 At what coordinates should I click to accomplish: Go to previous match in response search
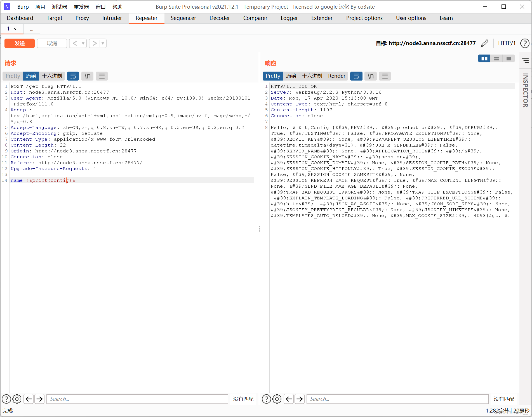[x=289, y=399]
